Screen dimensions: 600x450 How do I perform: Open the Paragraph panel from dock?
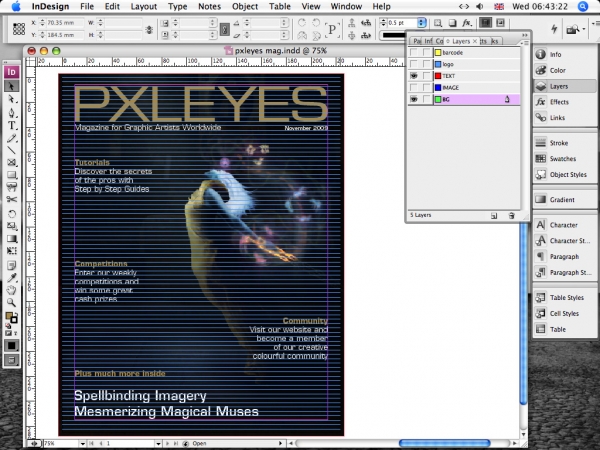click(565, 256)
